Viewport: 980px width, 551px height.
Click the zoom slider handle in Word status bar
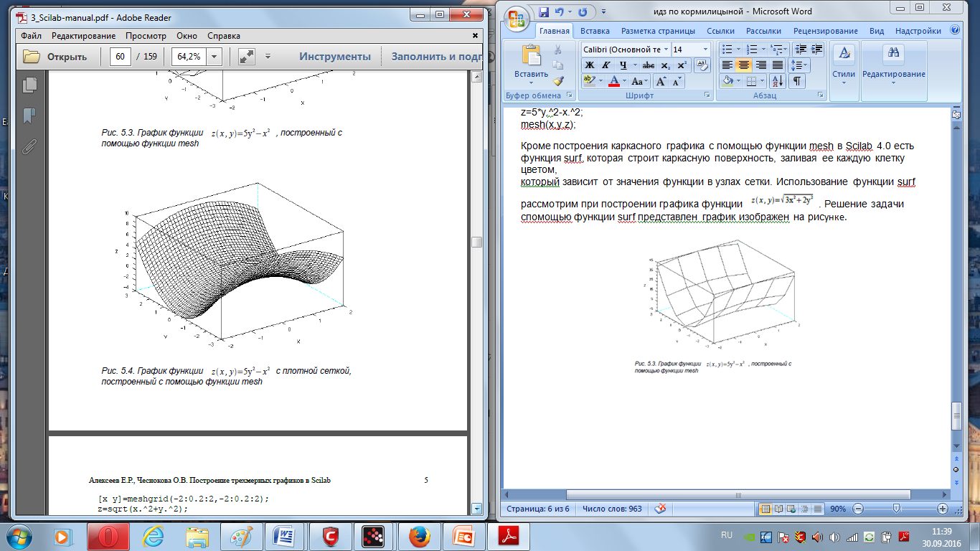(x=896, y=508)
